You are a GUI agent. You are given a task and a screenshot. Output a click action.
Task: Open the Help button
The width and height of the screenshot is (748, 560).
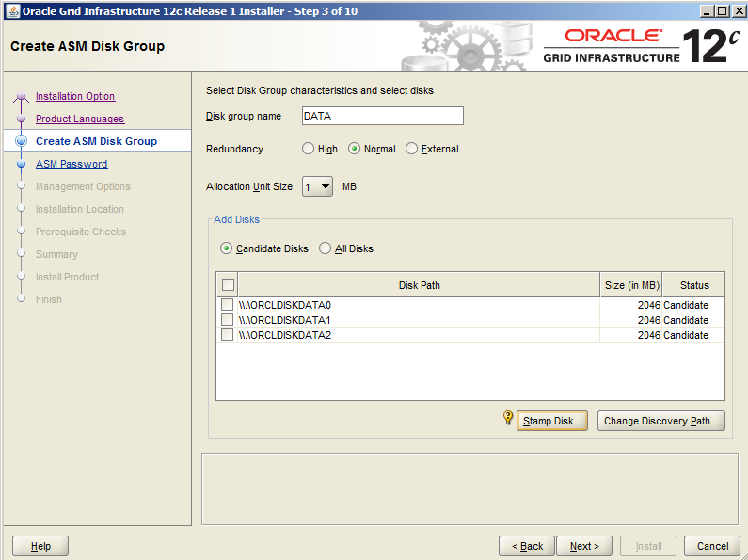40,546
